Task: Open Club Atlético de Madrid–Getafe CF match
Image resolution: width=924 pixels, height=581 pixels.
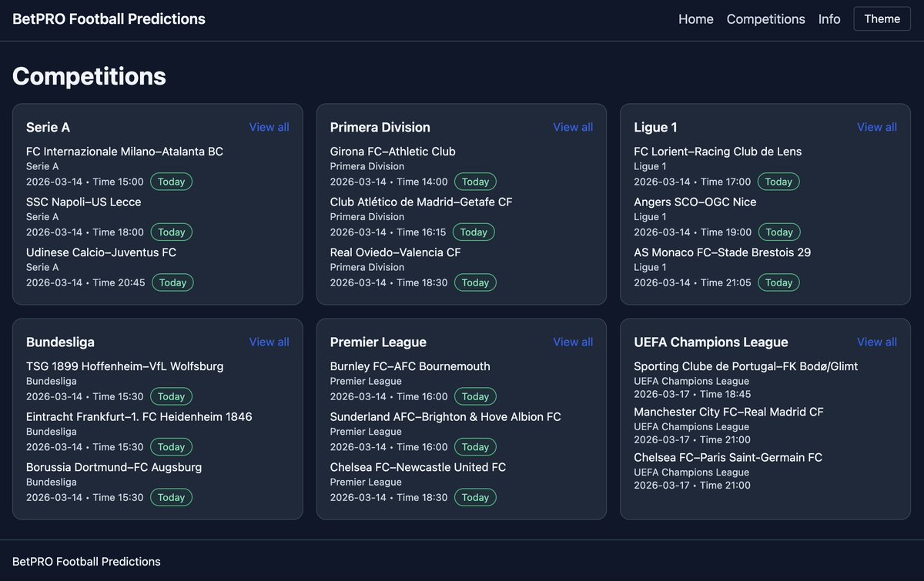Action: (x=421, y=202)
